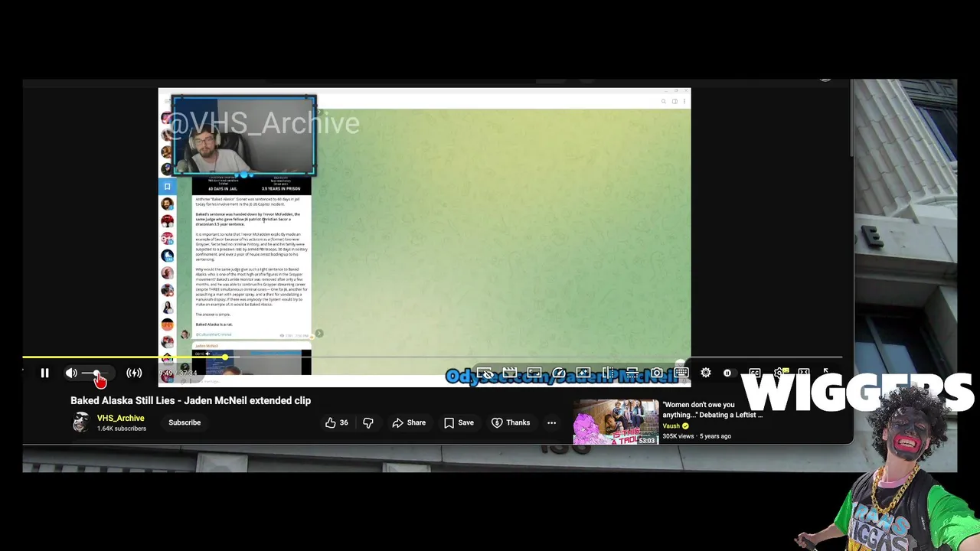
Task: Mute the video with the speaker icon
Action: tap(71, 373)
